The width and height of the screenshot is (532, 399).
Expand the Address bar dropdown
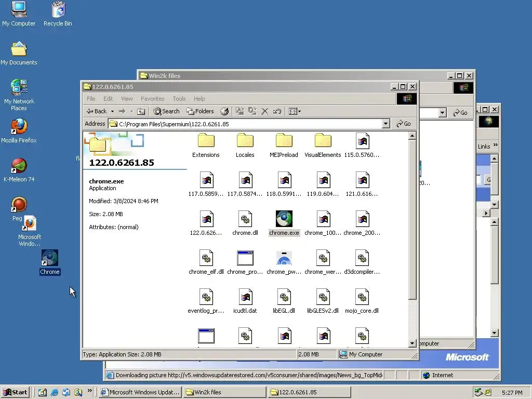tap(386, 124)
